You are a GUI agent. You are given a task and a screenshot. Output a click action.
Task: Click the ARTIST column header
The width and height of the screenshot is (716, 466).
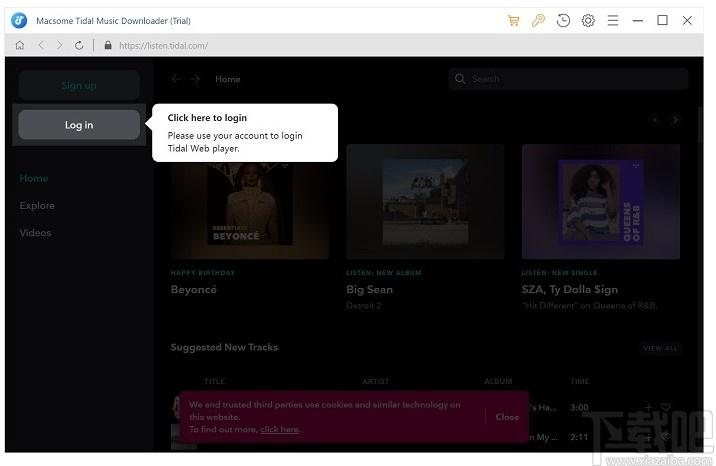point(376,381)
